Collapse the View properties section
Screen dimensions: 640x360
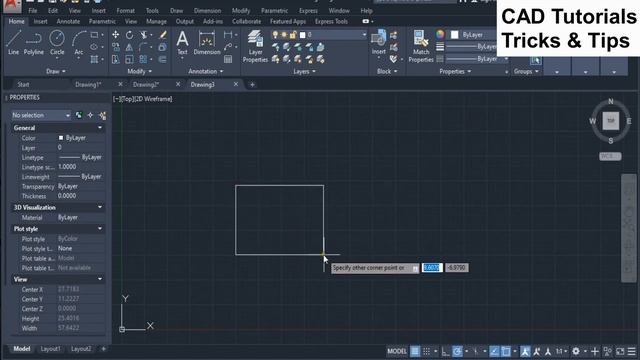100,279
